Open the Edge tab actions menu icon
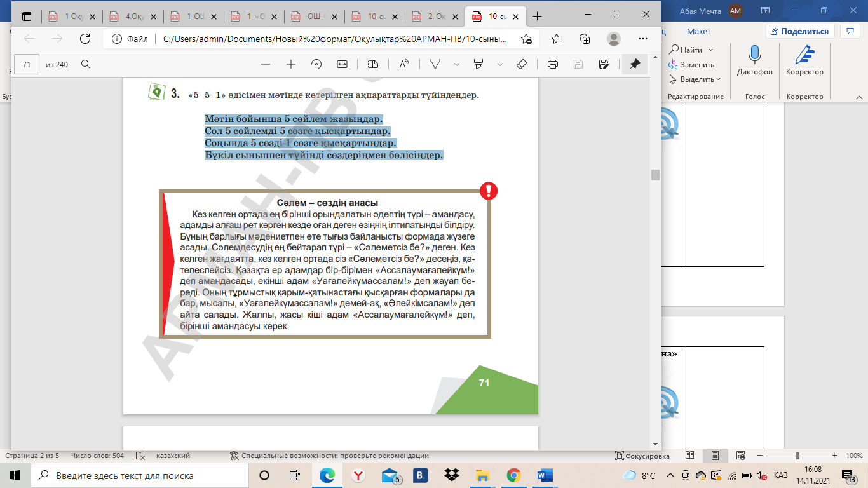868x488 pixels. [27, 15]
